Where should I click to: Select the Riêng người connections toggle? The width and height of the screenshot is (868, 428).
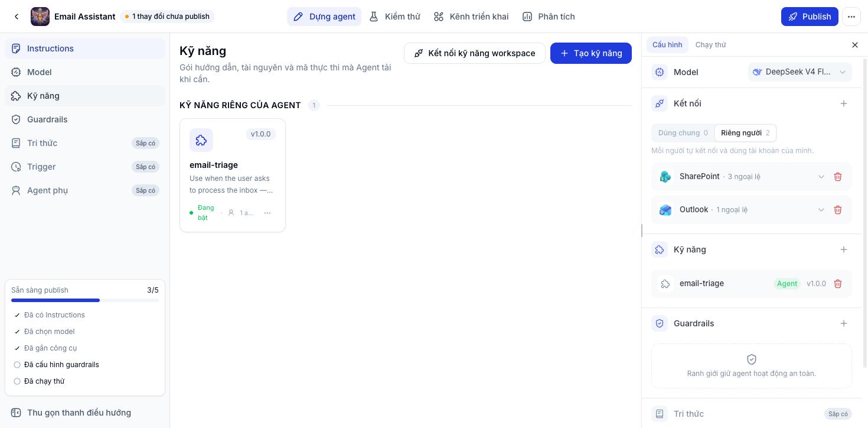coord(745,133)
